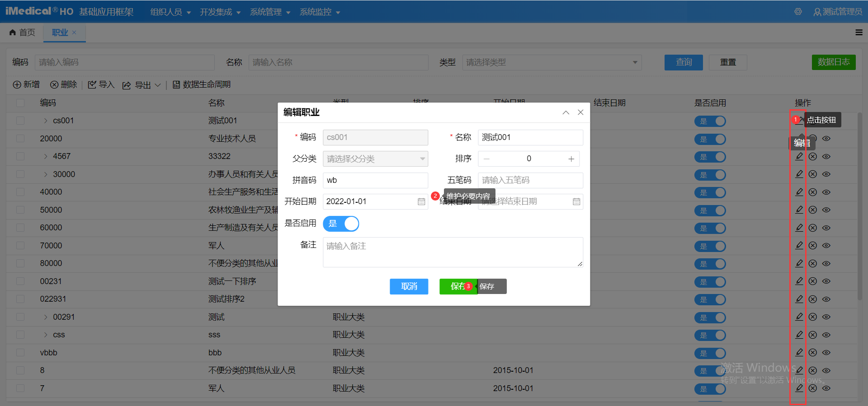Click edit pencil icon for row 60000
Screen dimensions: 868x406
coord(799,228)
